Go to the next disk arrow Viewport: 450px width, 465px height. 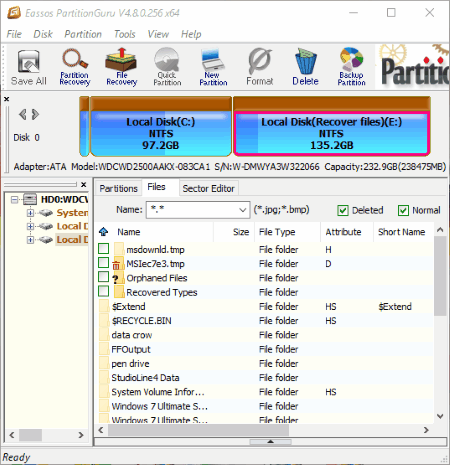click(x=35, y=114)
